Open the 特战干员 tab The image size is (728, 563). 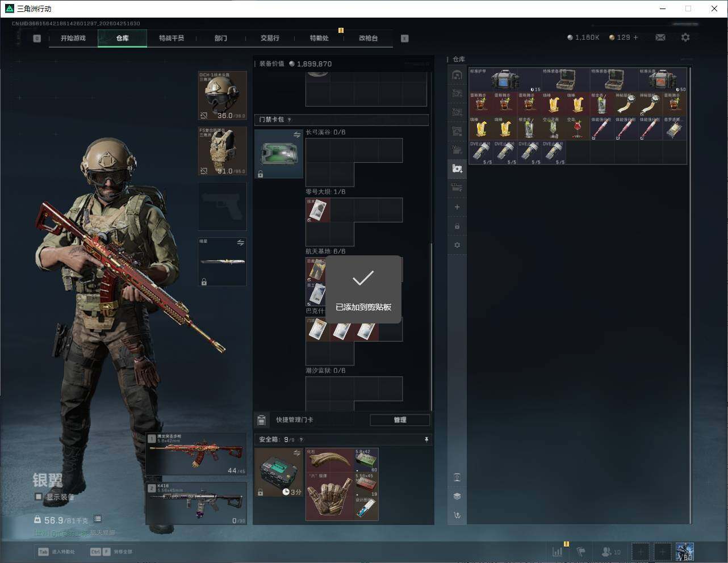tap(171, 38)
